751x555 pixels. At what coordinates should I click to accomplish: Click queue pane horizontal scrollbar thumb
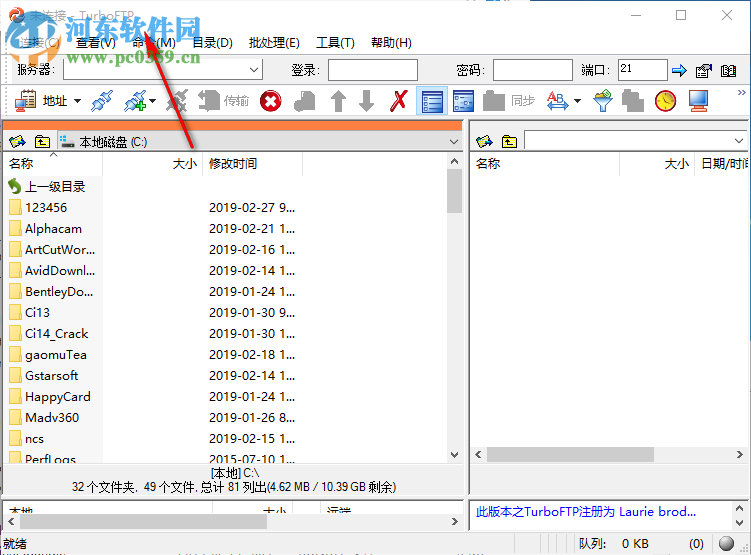click(143, 521)
